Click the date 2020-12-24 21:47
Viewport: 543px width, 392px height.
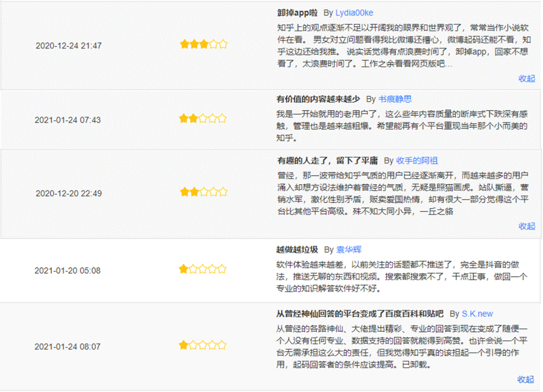[68, 46]
